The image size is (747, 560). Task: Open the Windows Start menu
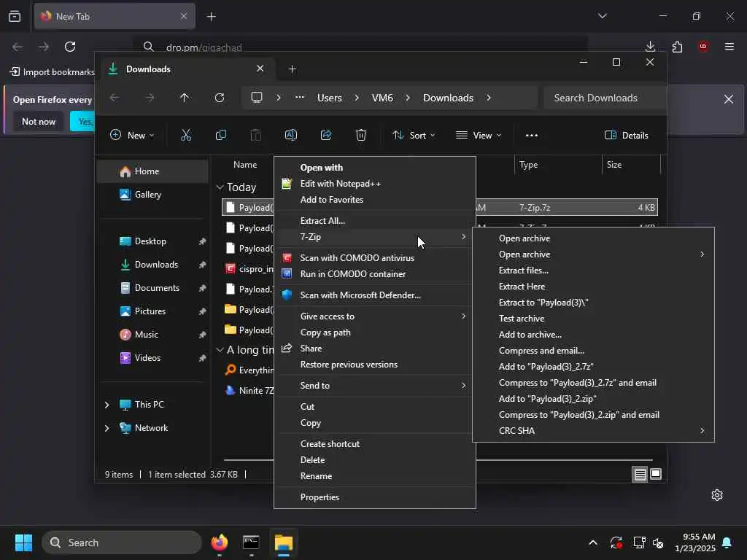pyautogui.click(x=23, y=542)
